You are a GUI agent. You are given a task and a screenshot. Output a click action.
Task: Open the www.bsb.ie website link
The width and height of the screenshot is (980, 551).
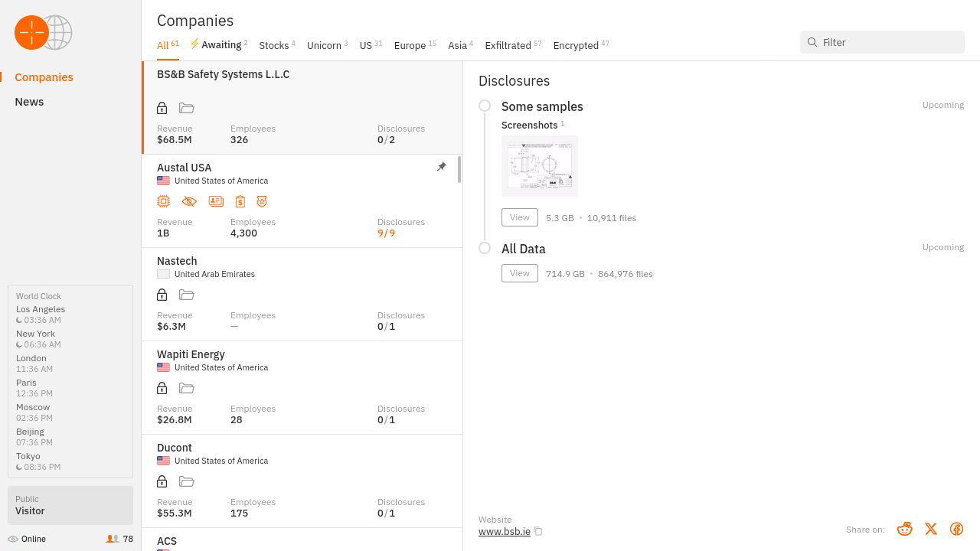504,531
